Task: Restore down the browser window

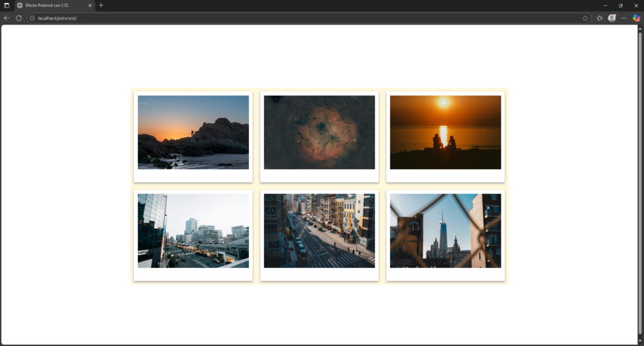Action: (x=621, y=5)
